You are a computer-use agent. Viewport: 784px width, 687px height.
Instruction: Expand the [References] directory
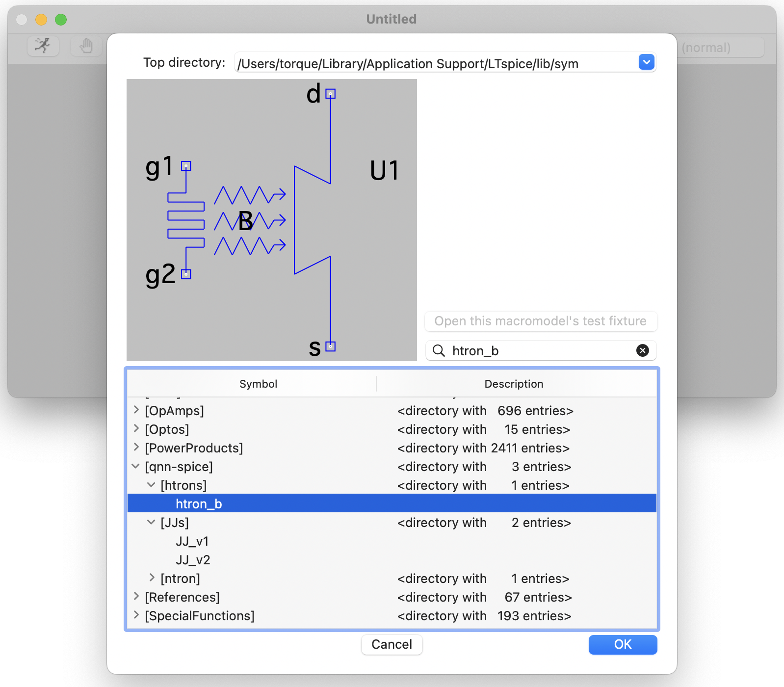(x=136, y=596)
